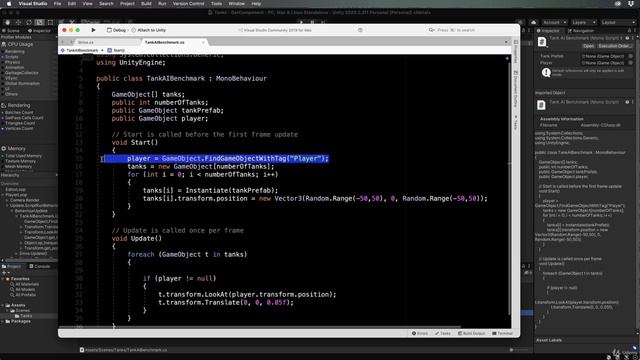
Task: Open the Debug configuration selector
Action: [116, 30]
